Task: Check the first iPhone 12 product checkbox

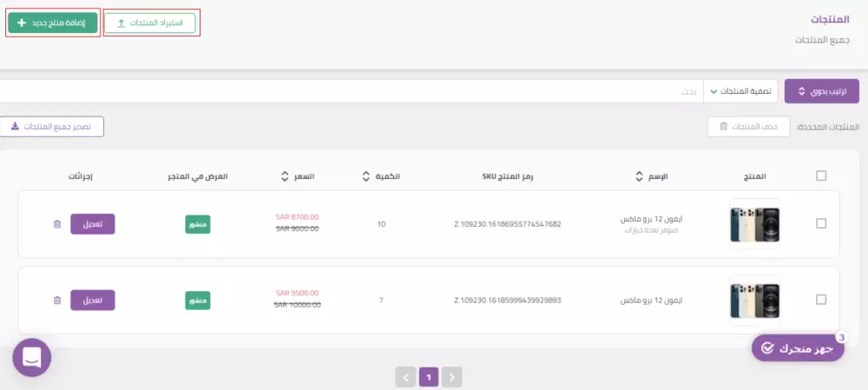Action: pos(821,223)
